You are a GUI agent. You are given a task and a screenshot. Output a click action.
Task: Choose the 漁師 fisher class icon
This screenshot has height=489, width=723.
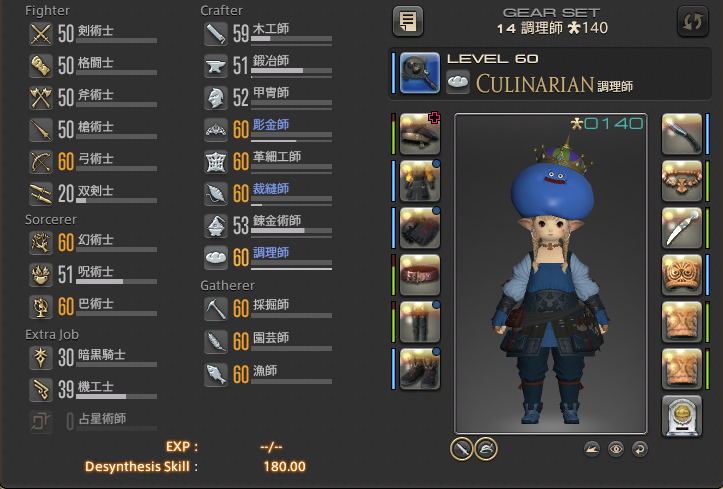click(215, 375)
